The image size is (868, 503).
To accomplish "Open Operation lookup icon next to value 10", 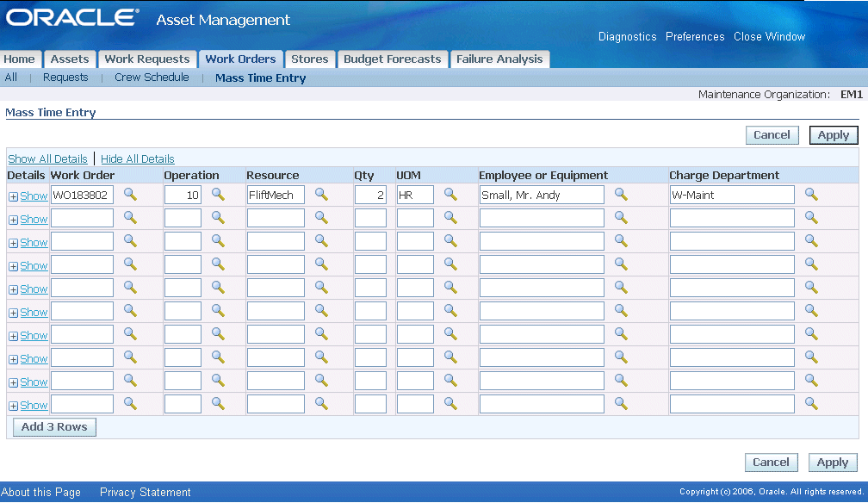I will [x=218, y=195].
